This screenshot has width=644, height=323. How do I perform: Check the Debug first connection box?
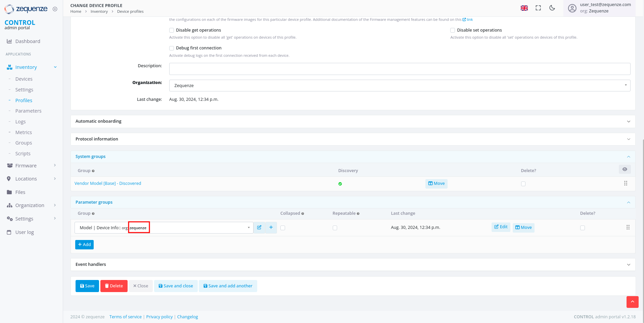[172, 48]
